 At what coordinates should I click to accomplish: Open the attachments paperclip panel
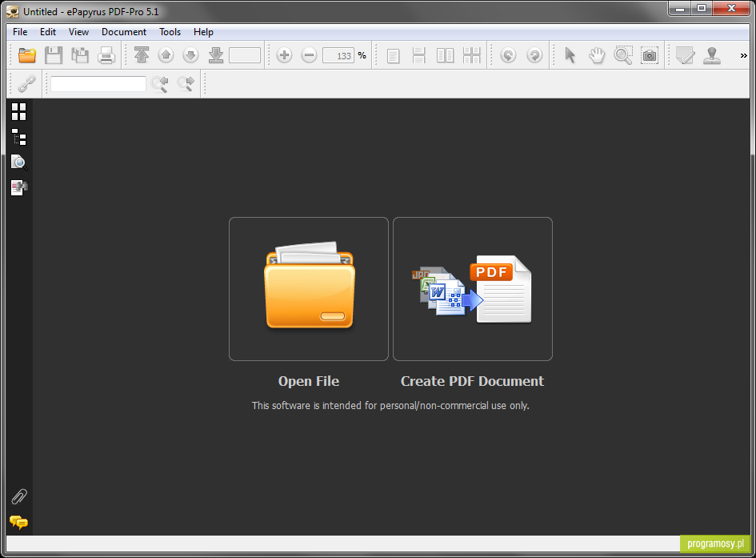pyautogui.click(x=19, y=496)
